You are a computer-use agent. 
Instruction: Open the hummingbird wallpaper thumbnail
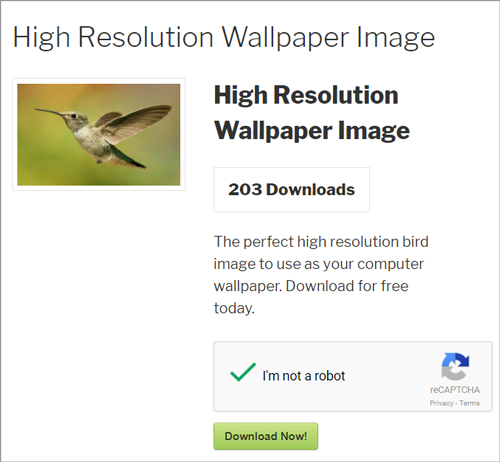coord(99,134)
